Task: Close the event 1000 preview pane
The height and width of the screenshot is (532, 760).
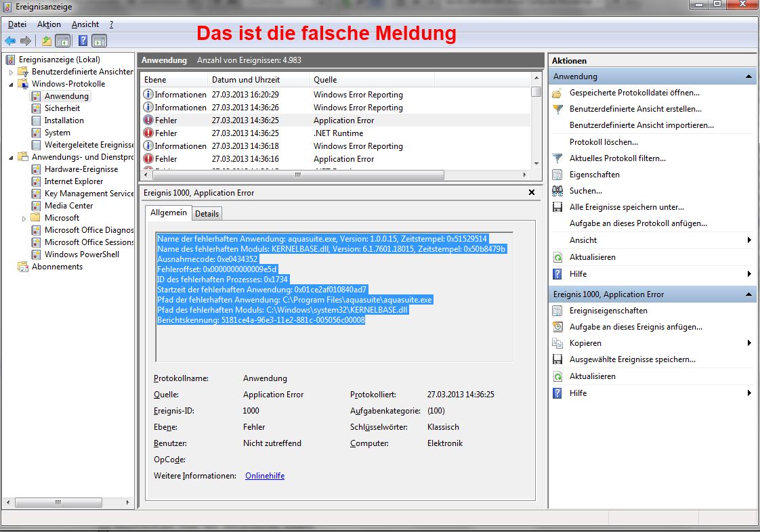Action: click(x=532, y=193)
